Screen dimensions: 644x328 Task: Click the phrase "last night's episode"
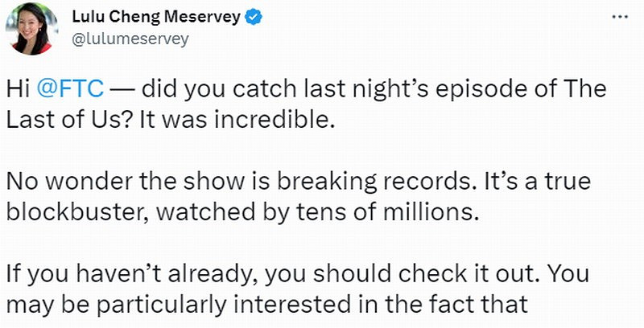coord(367,88)
